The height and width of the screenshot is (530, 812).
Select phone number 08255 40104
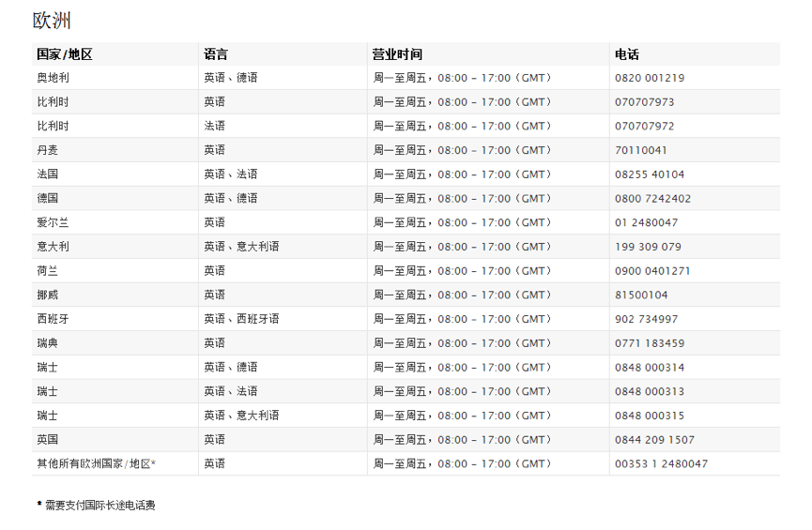pos(650,174)
